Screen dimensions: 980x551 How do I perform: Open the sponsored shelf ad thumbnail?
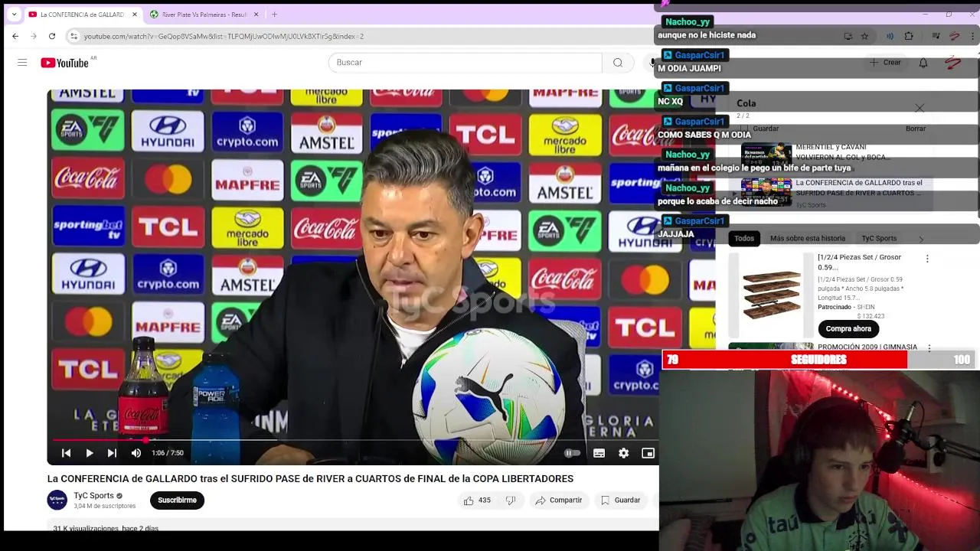click(x=771, y=295)
